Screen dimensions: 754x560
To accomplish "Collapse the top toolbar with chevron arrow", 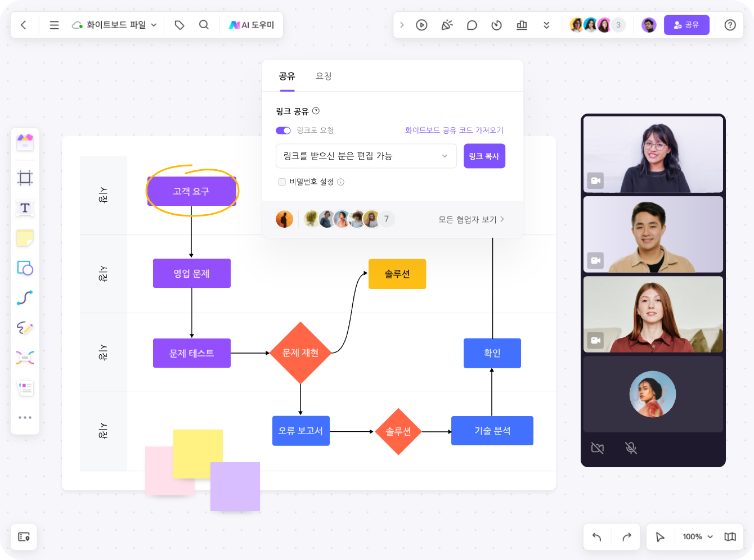I will [x=402, y=25].
